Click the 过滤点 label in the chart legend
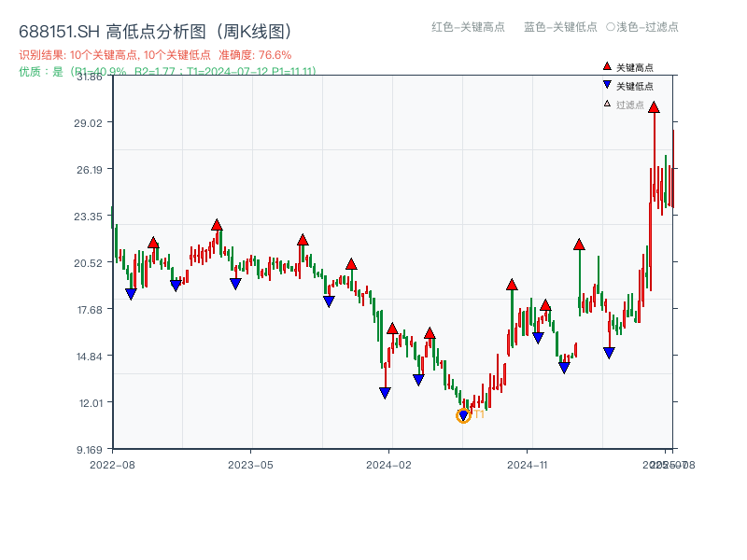 click(629, 105)
